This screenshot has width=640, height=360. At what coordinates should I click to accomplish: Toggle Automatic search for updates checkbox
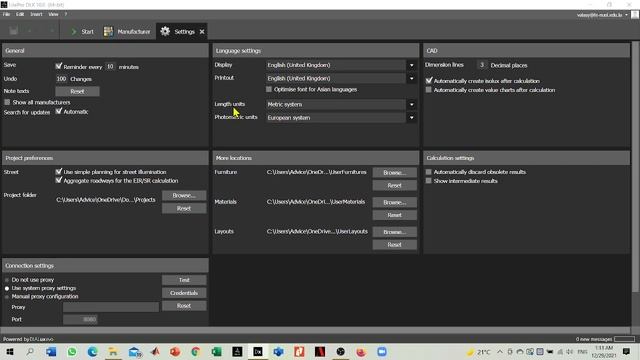pyautogui.click(x=59, y=111)
